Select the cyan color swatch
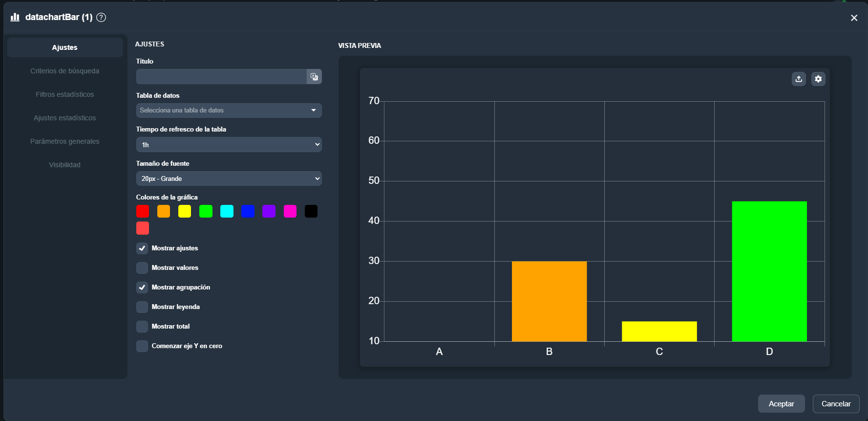 coord(227,211)
